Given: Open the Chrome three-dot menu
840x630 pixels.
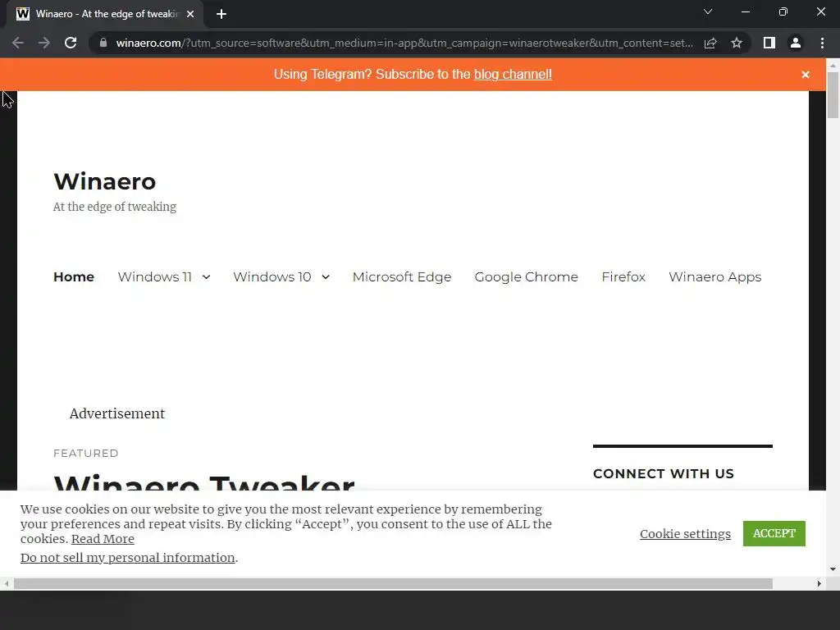Looking at the screenshot, I should tap(822, 43).
